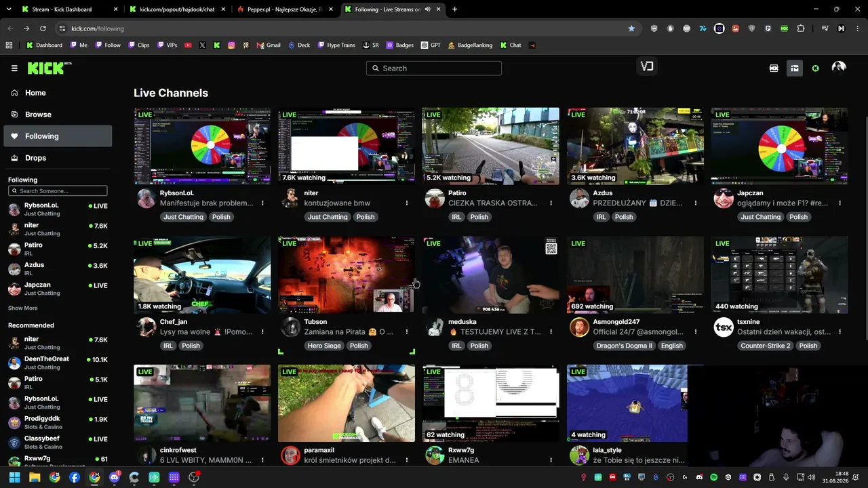
Task: Open the X (Twitter) bookmark icon
Action: (202, 45)
